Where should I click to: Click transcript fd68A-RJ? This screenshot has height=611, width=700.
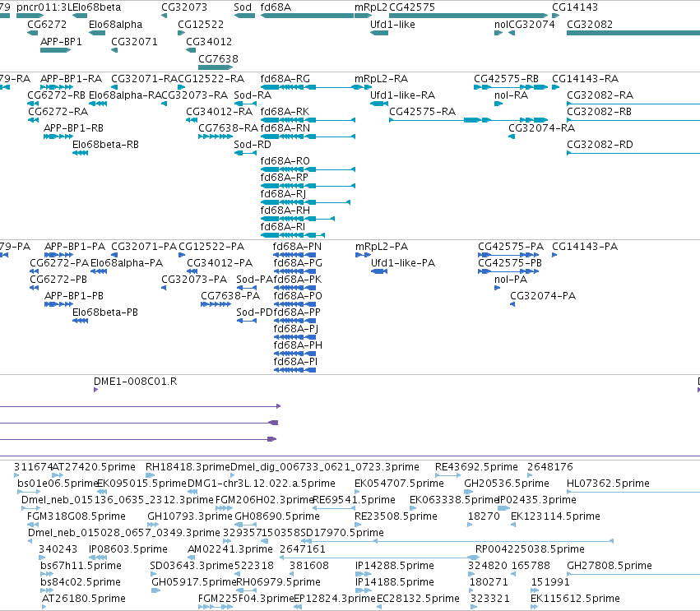pyautogui.click(x=283, y=194)
